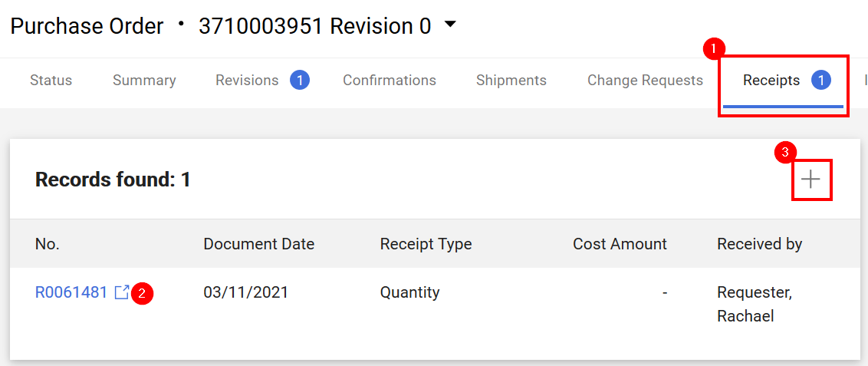Select the Confirmations tab
Screen dimensions: 868x366
[x=390, y=81]
